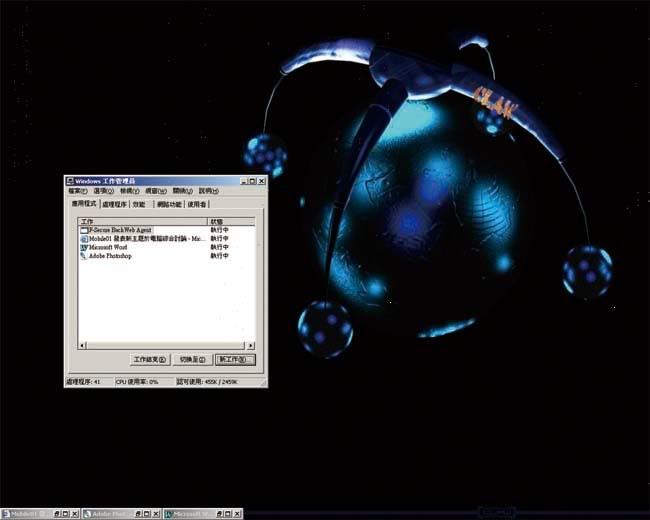650x520 pixels.
Task: Click the Mobile01 browser task icon
Action: point(84,239)
